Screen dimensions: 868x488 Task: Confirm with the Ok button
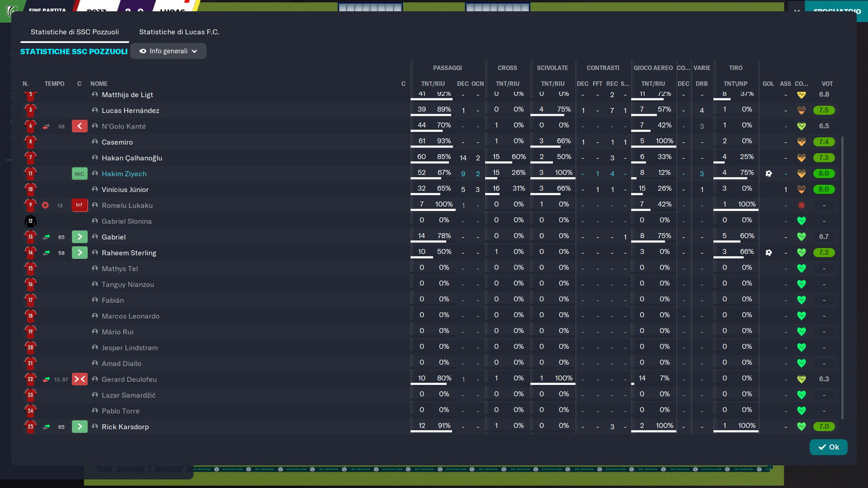coord(828,447)
